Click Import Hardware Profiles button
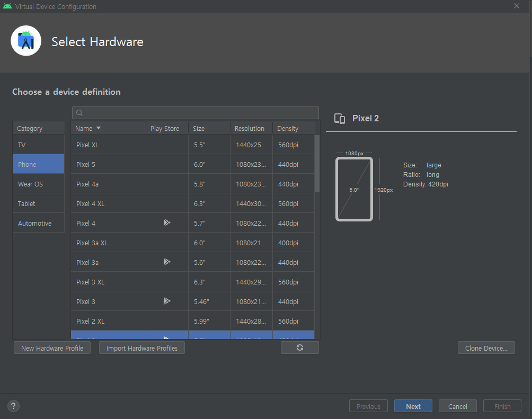 [142, 348]
